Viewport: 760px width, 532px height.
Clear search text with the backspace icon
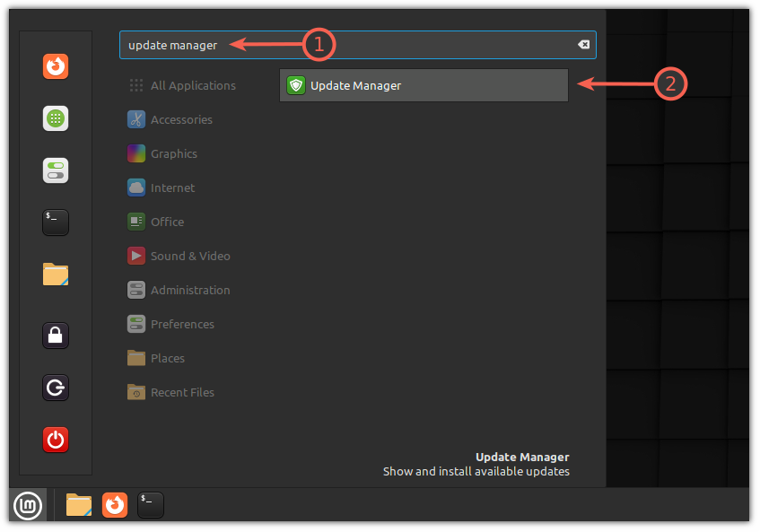tap(583, 45)
